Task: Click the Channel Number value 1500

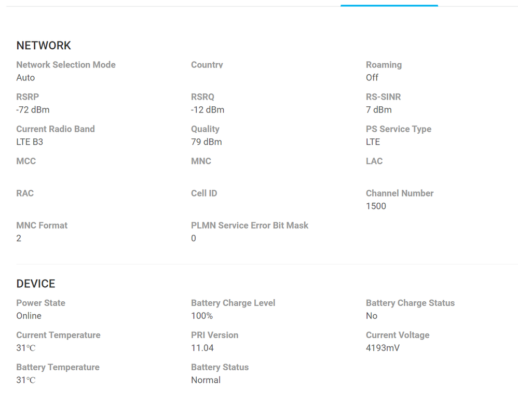Action: (x=376, y=206)
